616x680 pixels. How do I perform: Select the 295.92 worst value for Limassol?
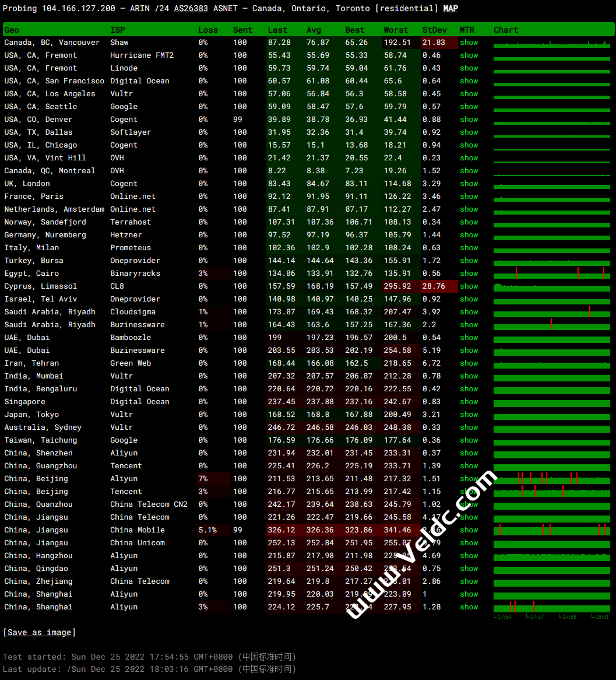coord(397,286)
